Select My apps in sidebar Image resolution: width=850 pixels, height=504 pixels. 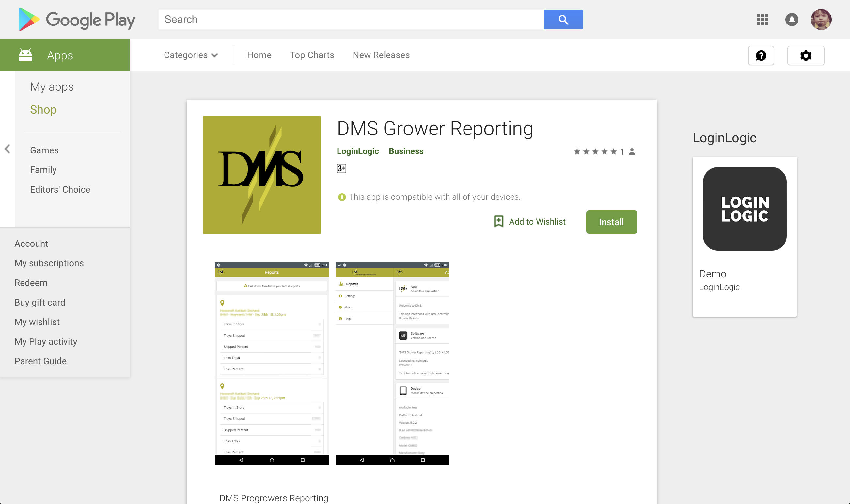point(52,87)
